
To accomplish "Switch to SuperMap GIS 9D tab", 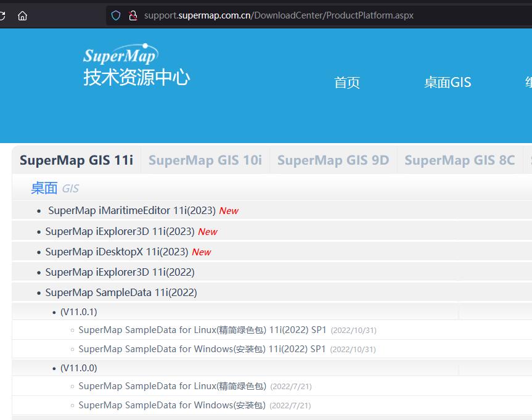I will click(x=333, y=160).
